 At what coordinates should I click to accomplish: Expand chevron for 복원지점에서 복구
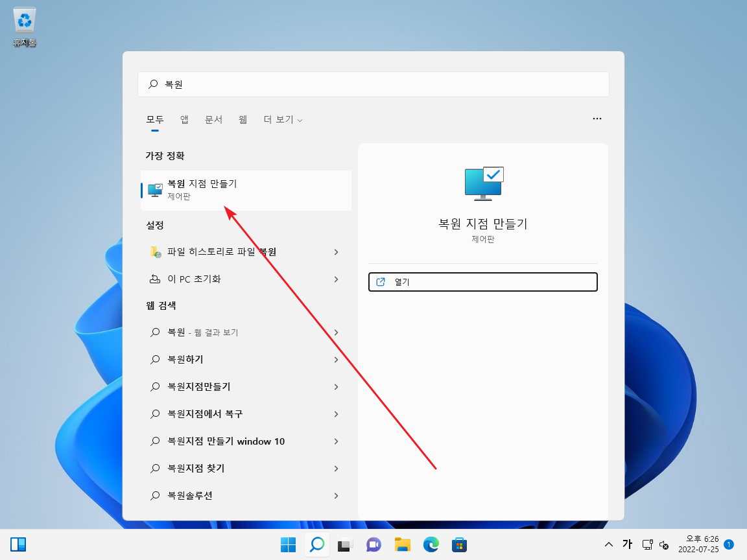337,414
